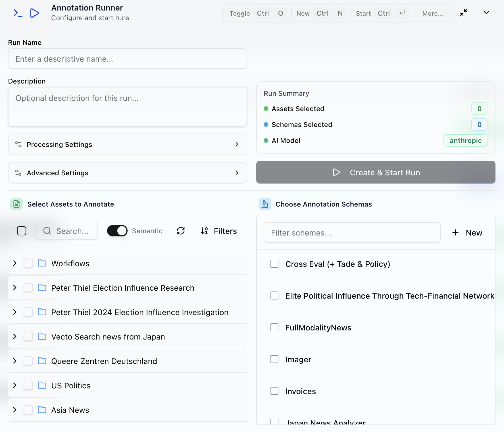Select the Peter Thiel Election Influence Research label
This screenshot has width=504, height=433.
pyautogui.click(x=123, y=288)
